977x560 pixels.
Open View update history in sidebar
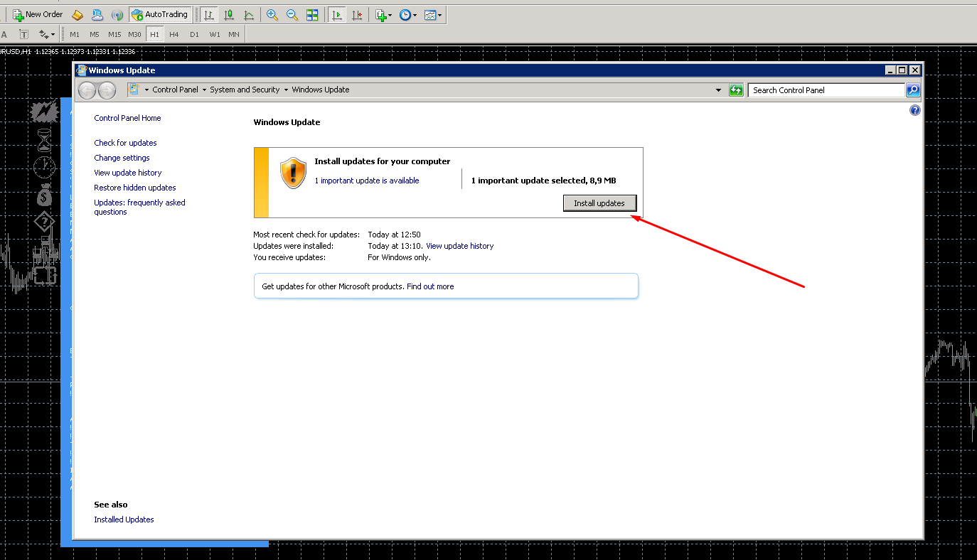(x=127, y=173)
